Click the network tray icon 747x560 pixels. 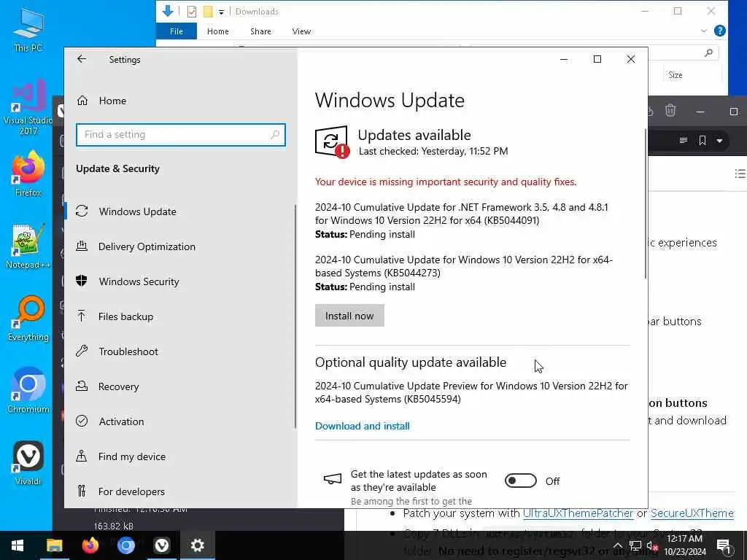coord(635,545)
